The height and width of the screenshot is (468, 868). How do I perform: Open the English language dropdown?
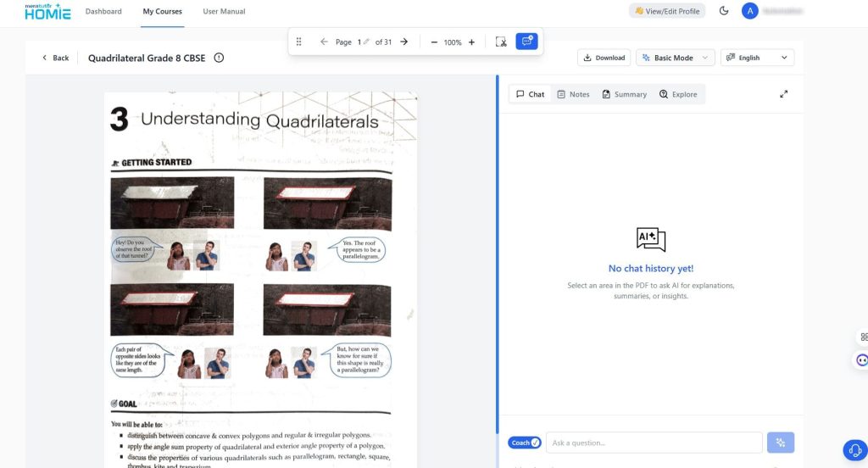pos(757,58)
